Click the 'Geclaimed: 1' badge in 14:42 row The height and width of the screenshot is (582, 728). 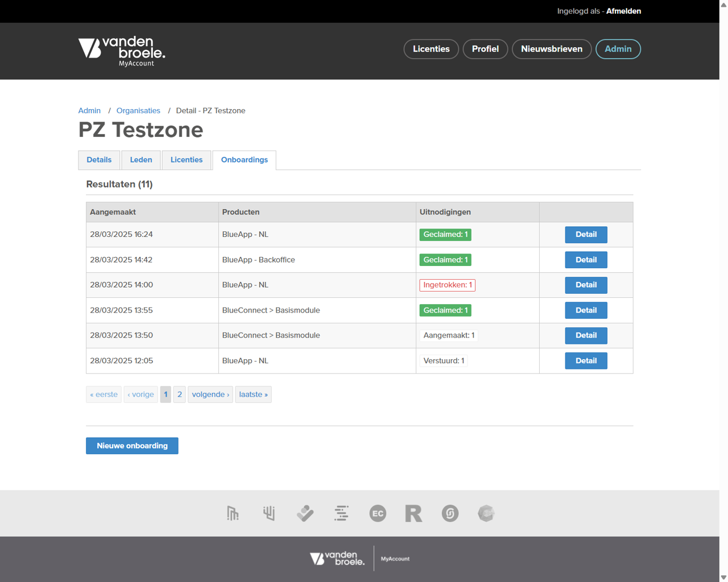point(445,260)
